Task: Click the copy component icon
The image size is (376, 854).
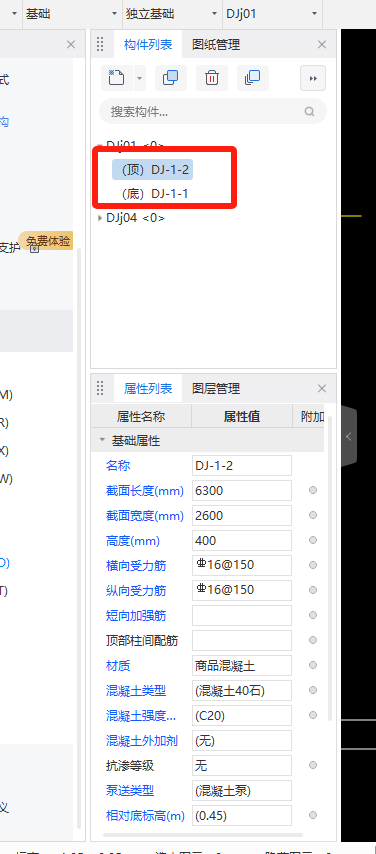Action: (x=171, y=78)
